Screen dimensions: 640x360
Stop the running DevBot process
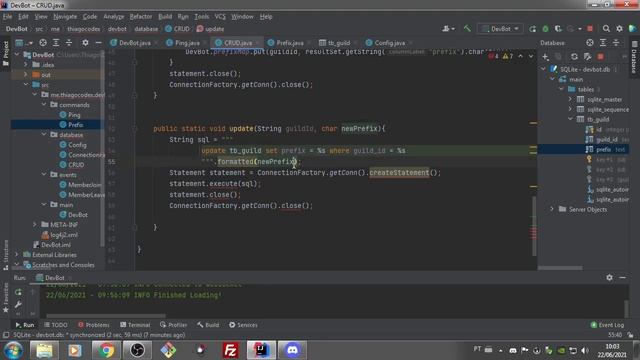point(590,29)
